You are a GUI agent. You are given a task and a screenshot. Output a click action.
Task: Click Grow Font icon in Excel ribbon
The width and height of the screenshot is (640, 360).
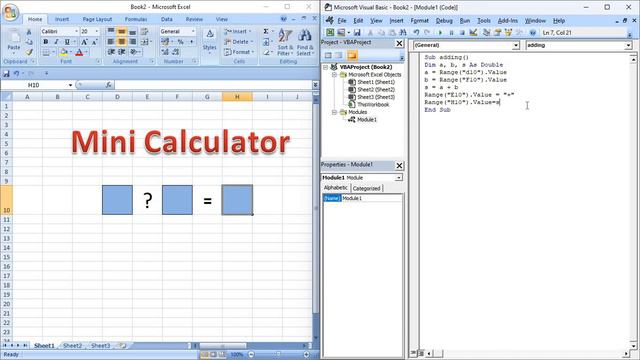click(84, 42)
